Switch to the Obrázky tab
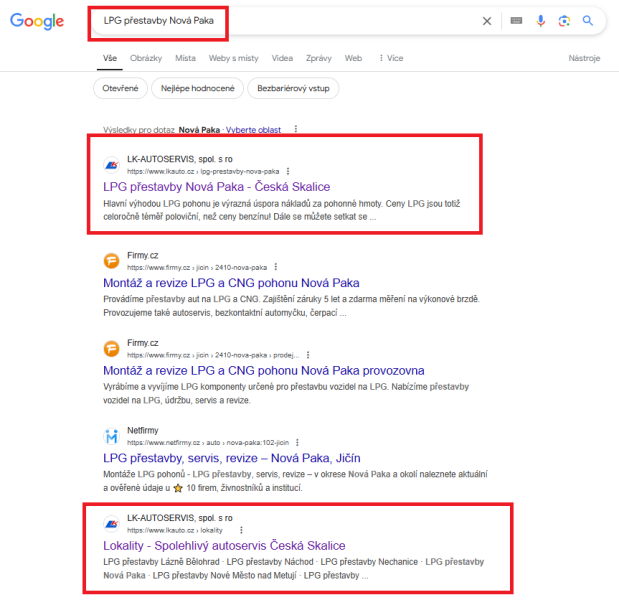 click(x=146, y=58)
